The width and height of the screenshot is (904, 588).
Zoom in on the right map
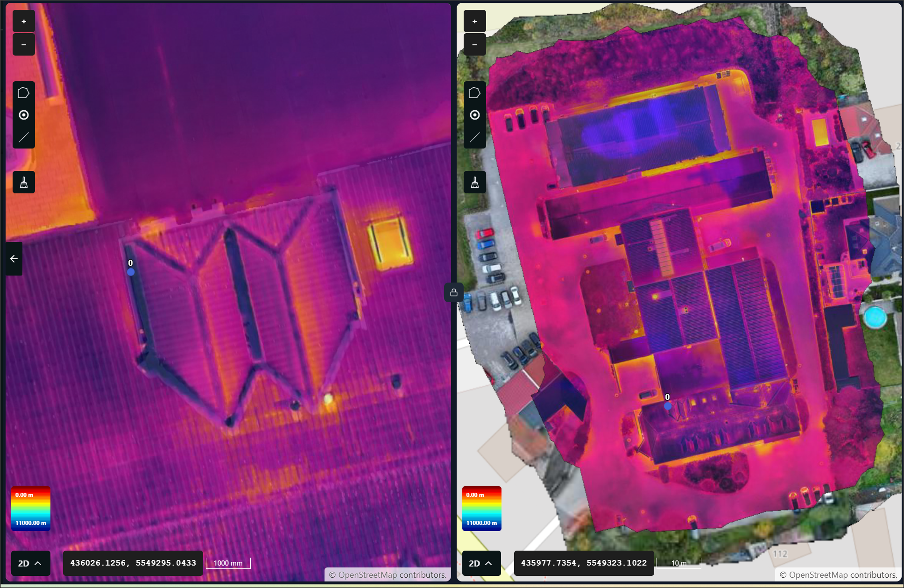(475, 21)
